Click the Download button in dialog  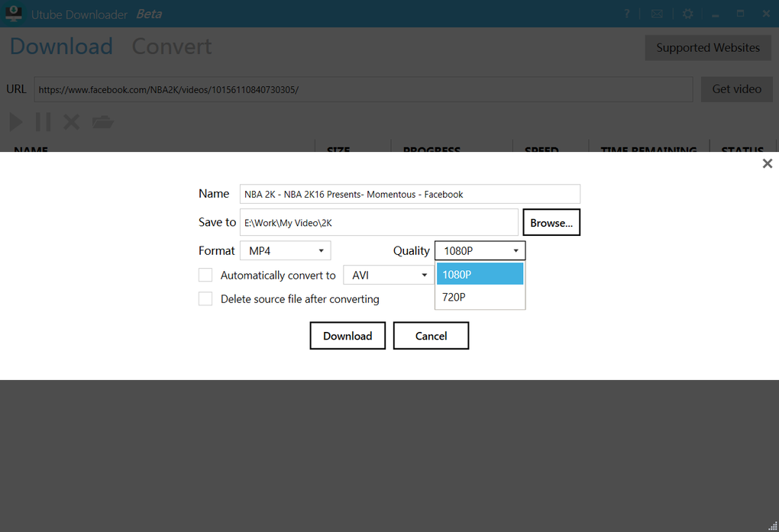[x=347, y=336]
